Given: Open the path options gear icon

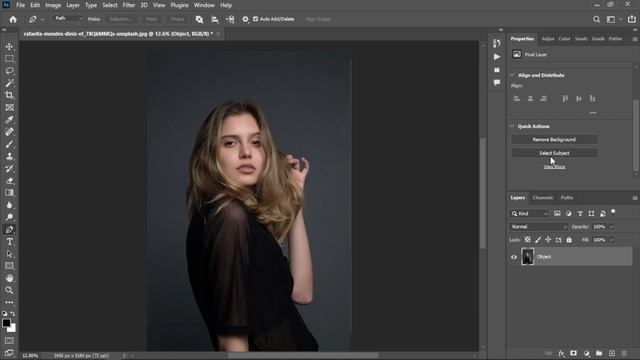Looking at the screenshot, I should [245, 19].
